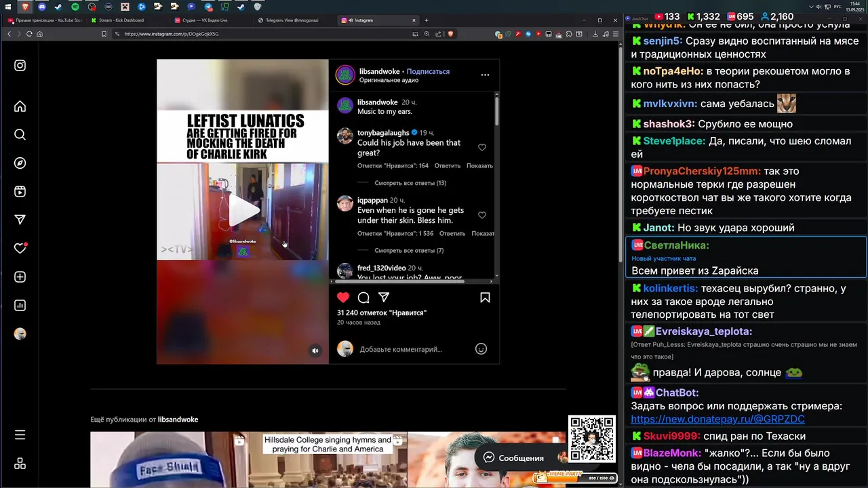Open the Reels icon in sidebar

(x=20, y=192)
